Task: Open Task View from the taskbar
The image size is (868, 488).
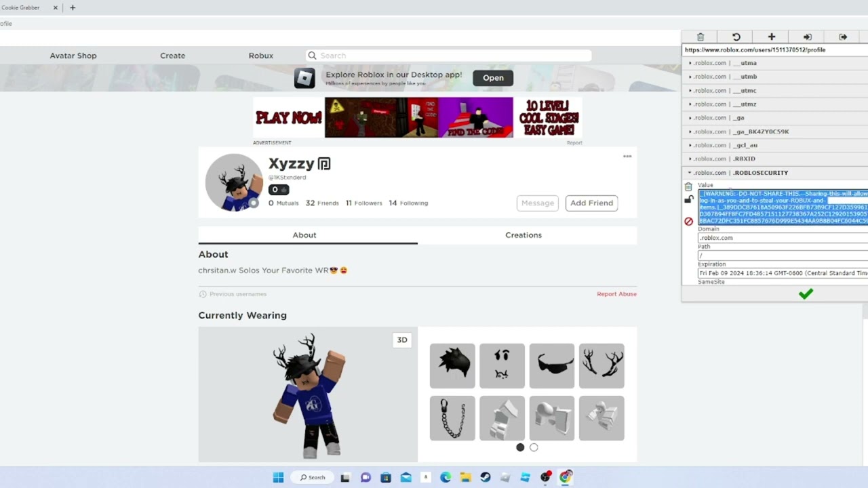Action: coord(345,478)
